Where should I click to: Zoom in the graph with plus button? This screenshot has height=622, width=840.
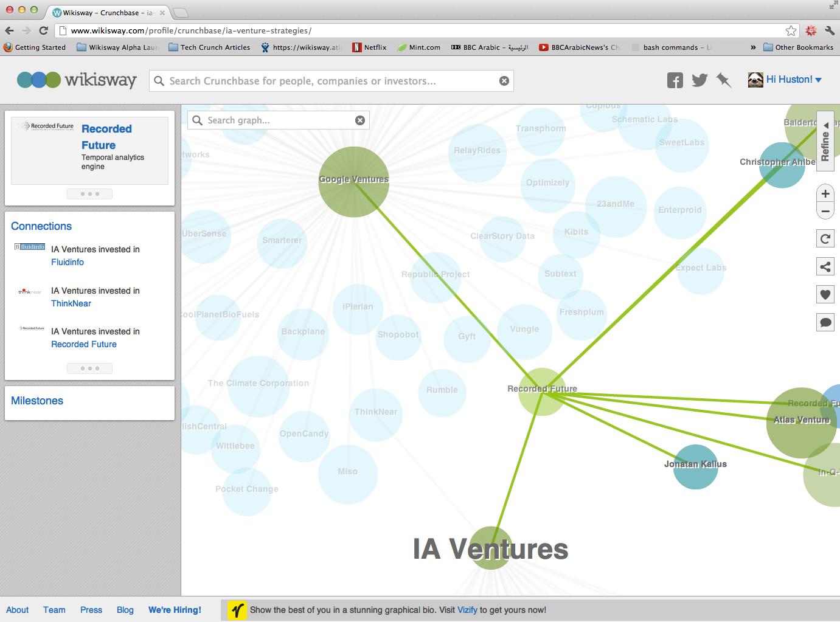coord(825,193)
